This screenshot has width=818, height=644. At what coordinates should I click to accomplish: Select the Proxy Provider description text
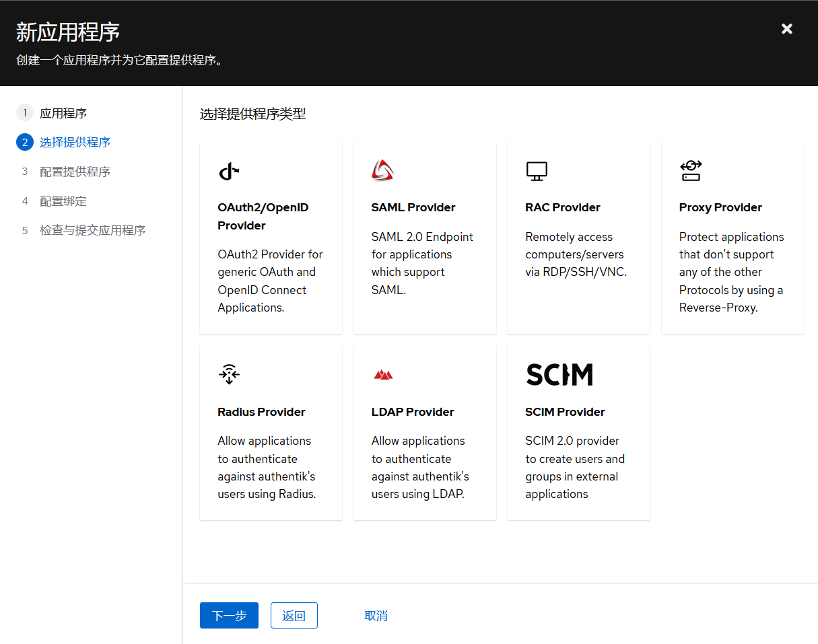[x=731, y=272]
